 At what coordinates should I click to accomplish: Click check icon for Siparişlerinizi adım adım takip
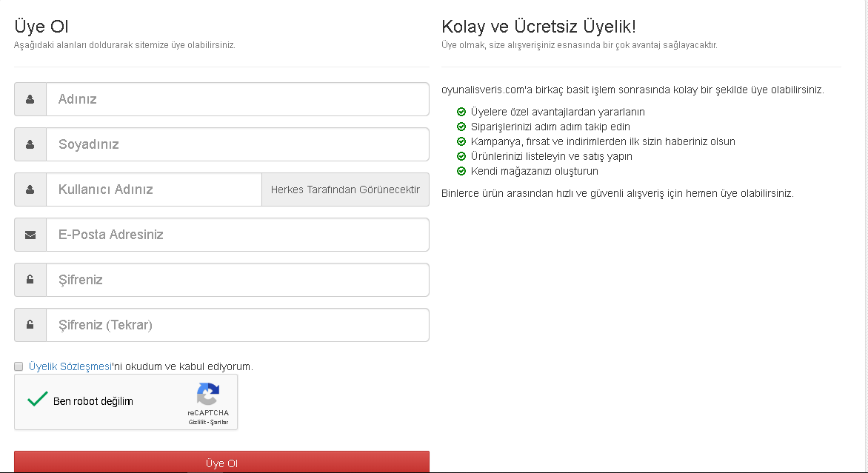tap(461, 127)
